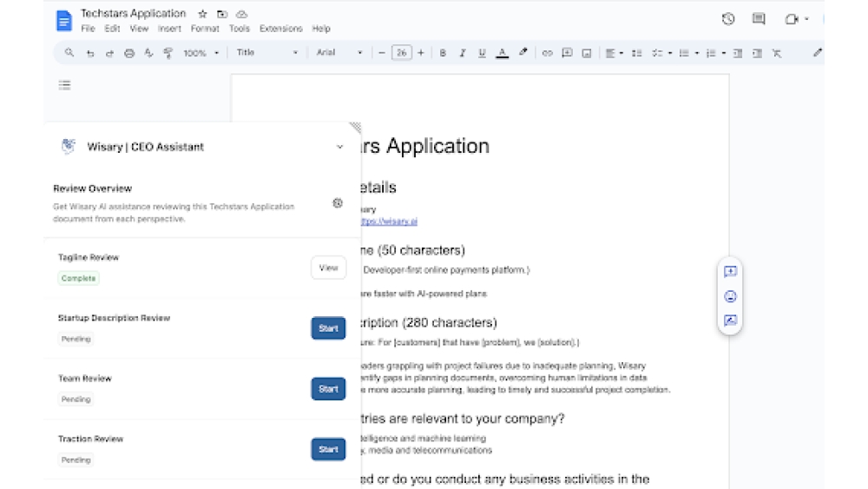Open the Edit menu
868x489 pixels.
[112, 29]
